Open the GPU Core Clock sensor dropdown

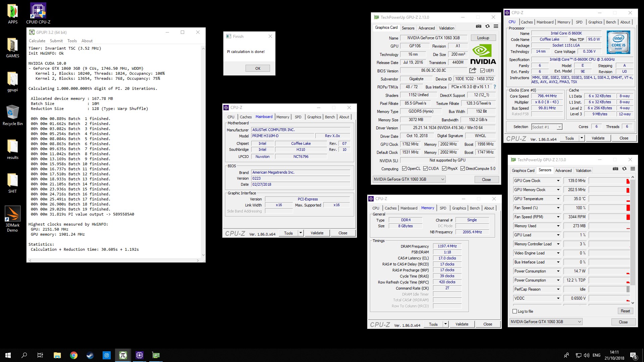(558, 181)
